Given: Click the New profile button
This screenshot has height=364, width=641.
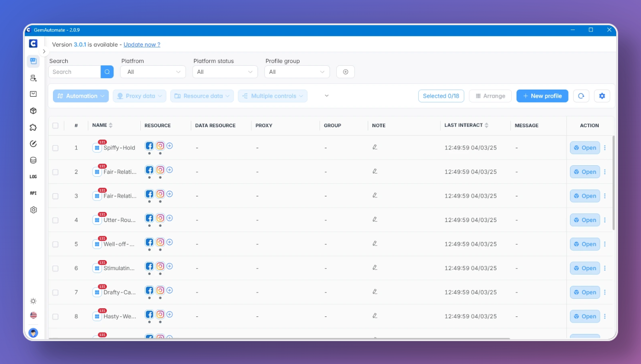Looking at the screenshot, I should click(542, 96).
